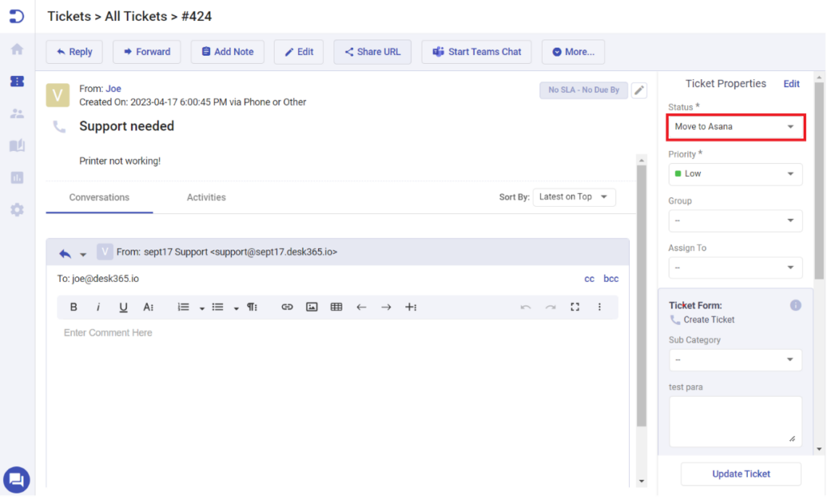Insert an unordered bullet list
The image size is (827, 504).
coord(217,307)
